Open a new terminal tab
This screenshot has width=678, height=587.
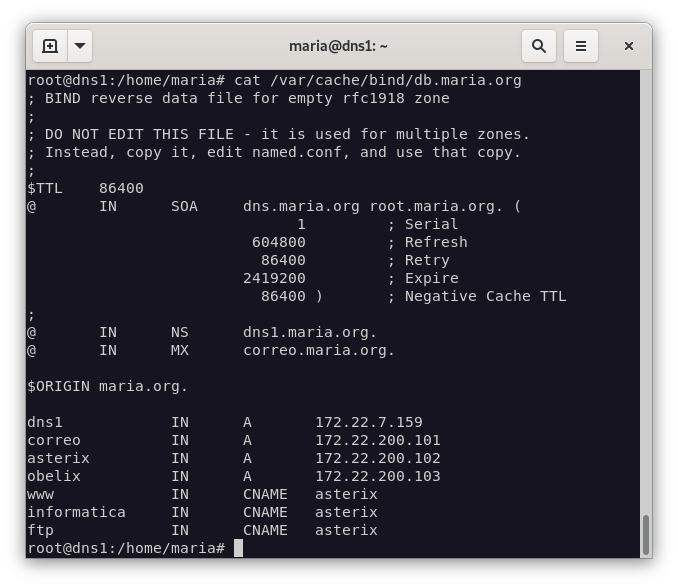(x=50, y=46)
